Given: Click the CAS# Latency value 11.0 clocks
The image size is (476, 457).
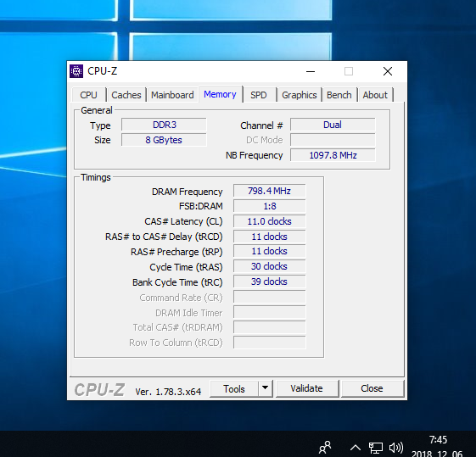Looking at the screenshot, I should point(270,221).
